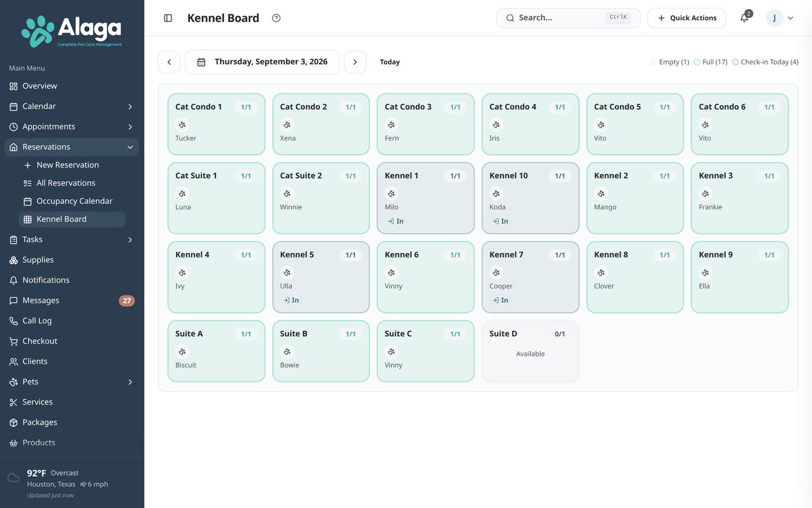This screenshot has width=812, height=508.
Task: Click the pet icon in Suite B
Action: [x=287, y=352]
